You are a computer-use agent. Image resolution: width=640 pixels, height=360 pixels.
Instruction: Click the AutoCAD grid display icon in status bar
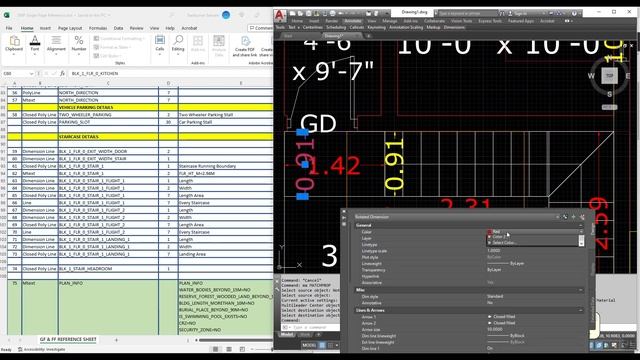coord(322,345)
